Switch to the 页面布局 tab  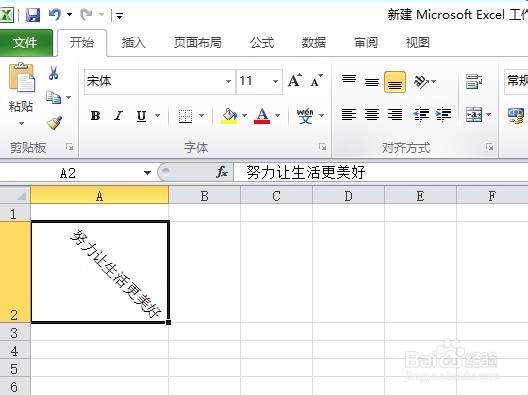[x=198, y=43]
